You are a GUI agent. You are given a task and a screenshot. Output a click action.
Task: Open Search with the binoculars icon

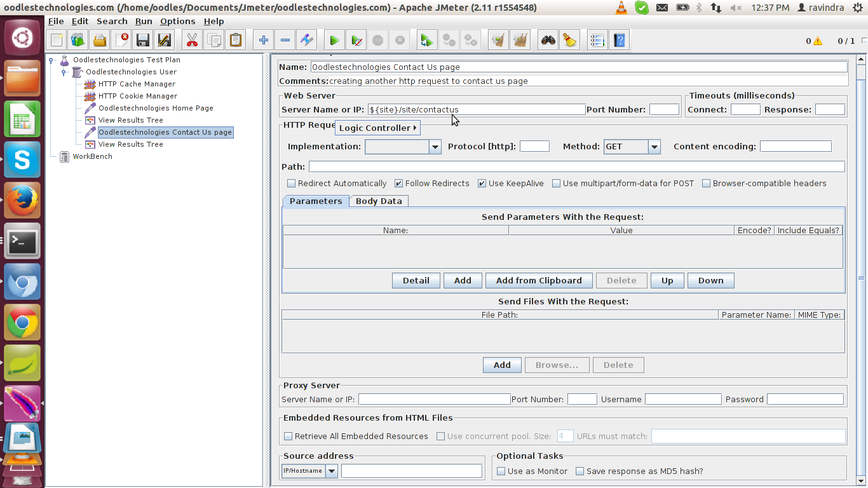[x=548, y=41]
